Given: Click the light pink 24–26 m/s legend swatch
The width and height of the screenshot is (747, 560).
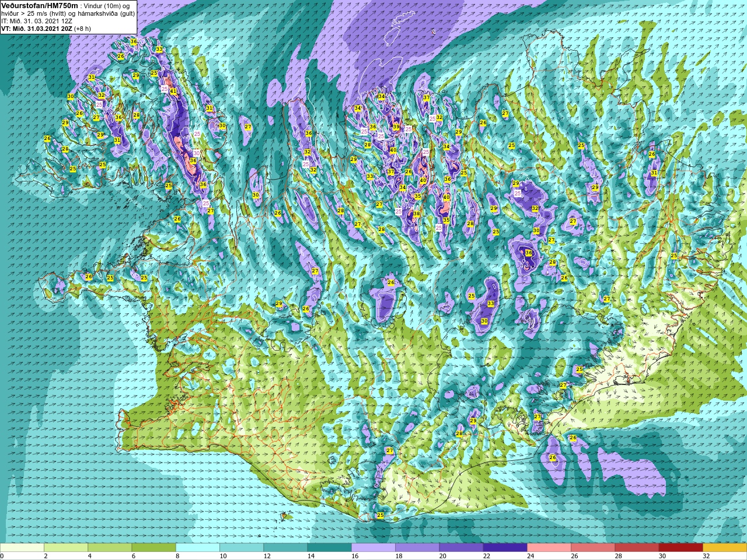Looking at the screenshot, I should pos(549,548).
